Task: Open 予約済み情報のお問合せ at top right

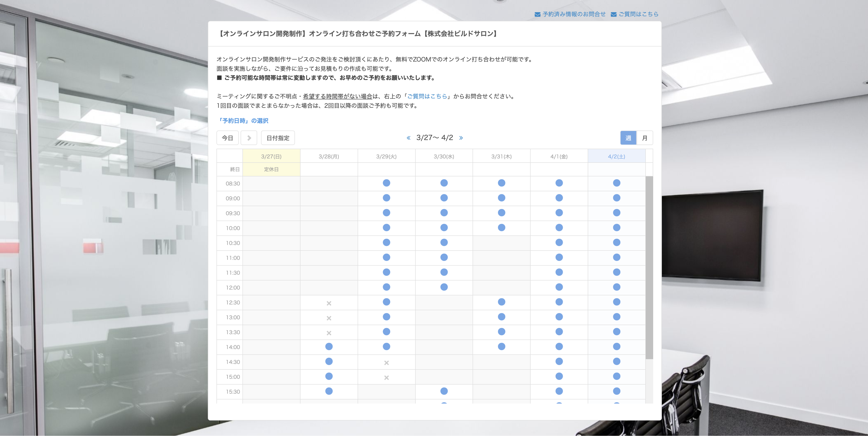Action: 574,14
